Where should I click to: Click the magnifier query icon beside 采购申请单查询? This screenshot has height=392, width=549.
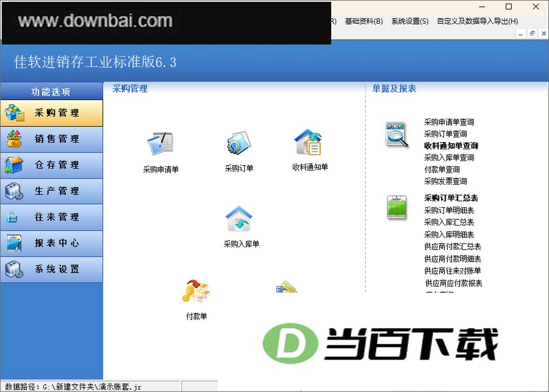point(396,134)
